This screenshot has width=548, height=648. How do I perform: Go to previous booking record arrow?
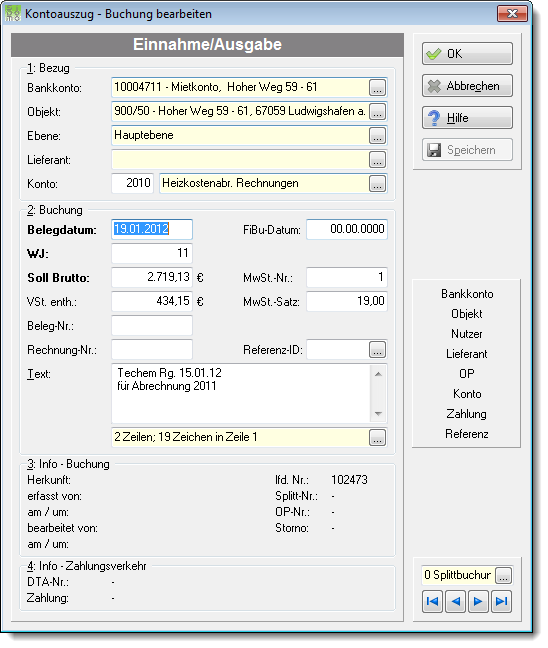coord(455,601)
